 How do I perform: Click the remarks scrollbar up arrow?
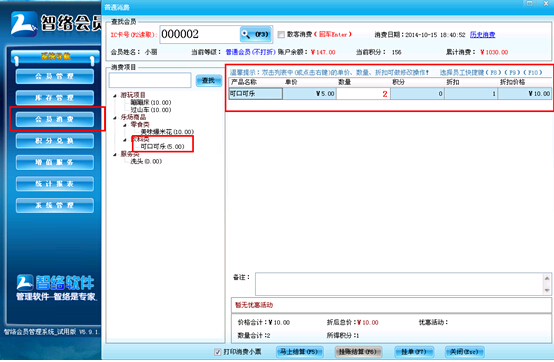coord(547,278)
